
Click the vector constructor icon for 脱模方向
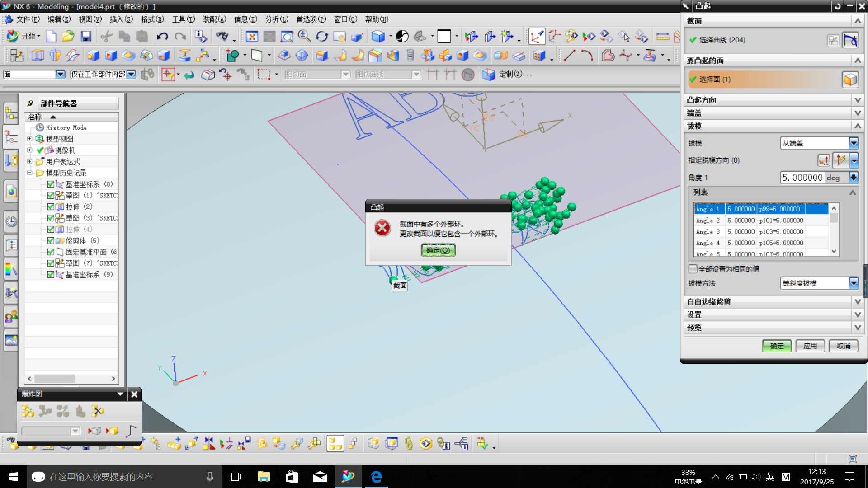(x=824, y=160)
